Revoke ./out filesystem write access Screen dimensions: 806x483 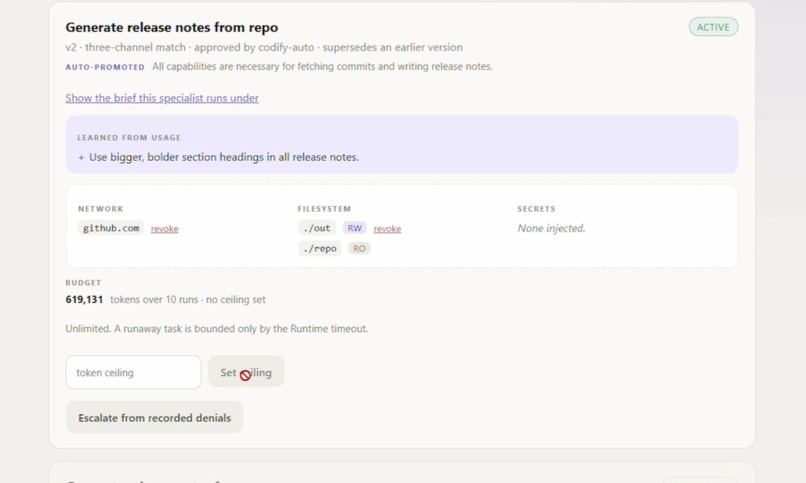pos(387,229)
